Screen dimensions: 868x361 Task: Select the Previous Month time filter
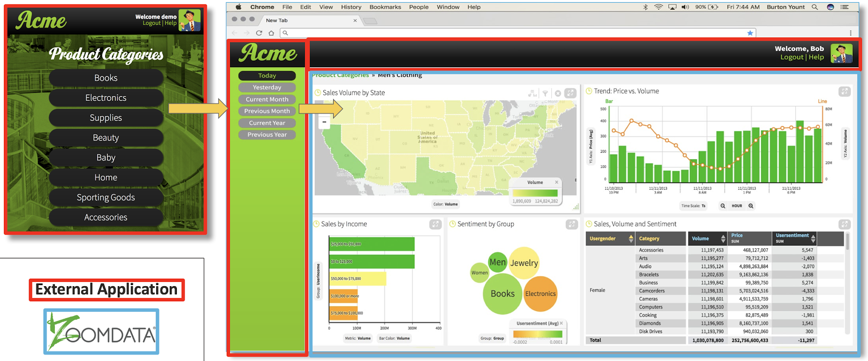point(267,111)
